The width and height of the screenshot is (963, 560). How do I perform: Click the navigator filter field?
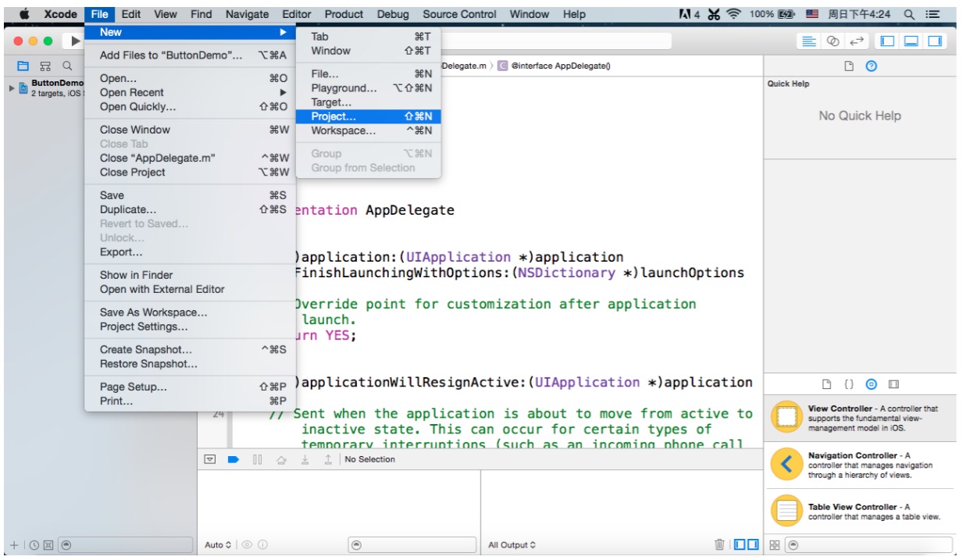point(126,545)
